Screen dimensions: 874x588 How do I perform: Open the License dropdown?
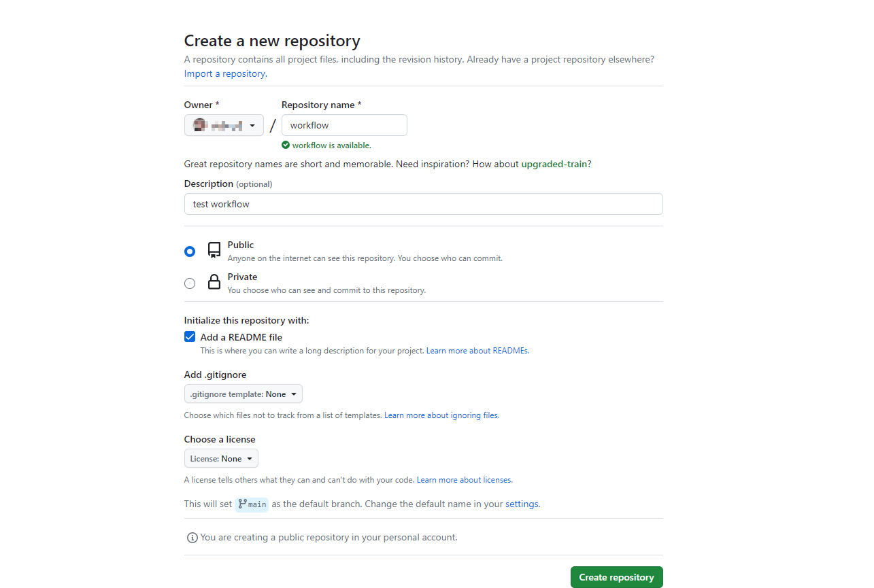221,458
